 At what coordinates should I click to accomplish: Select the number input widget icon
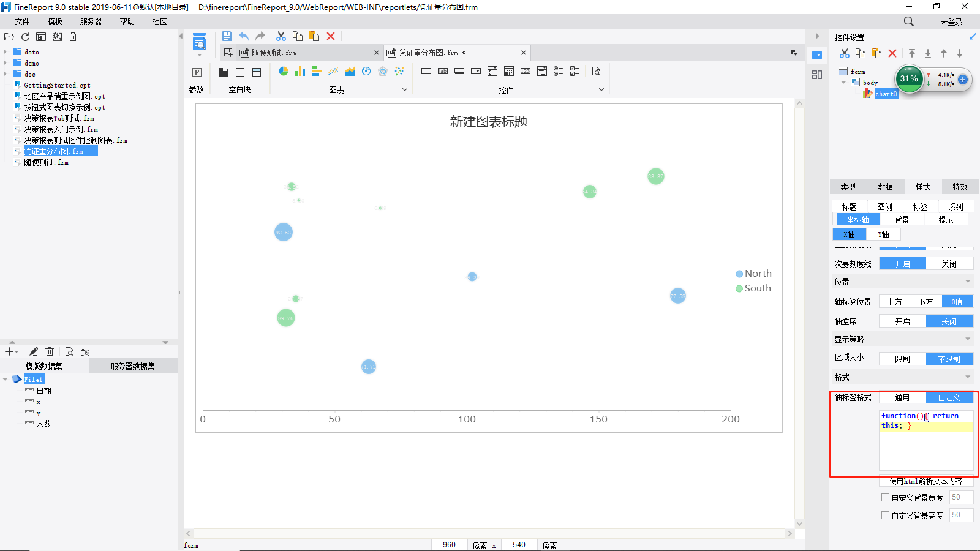click(526, 72)
